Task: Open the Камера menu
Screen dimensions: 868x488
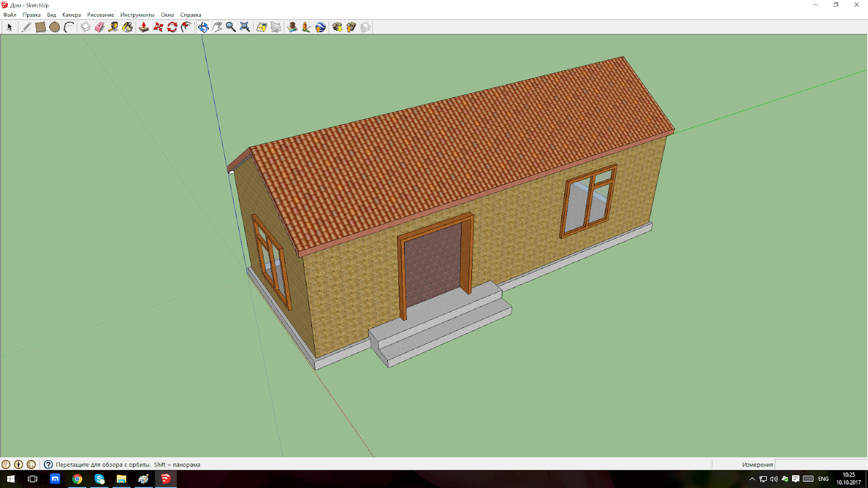Action: (x=72, y=15)
